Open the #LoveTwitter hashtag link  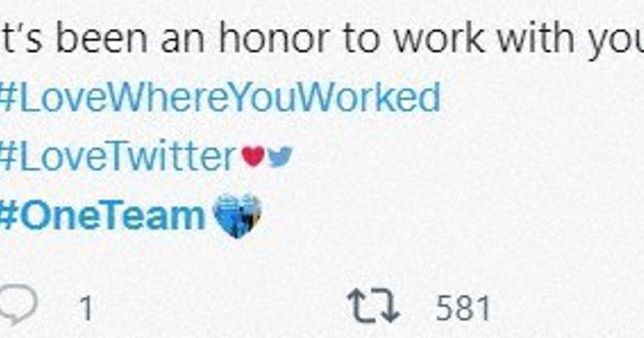[117, 157]
